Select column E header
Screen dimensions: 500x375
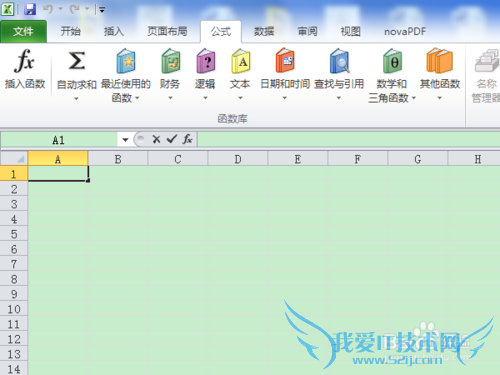click(x=298, y=159)
